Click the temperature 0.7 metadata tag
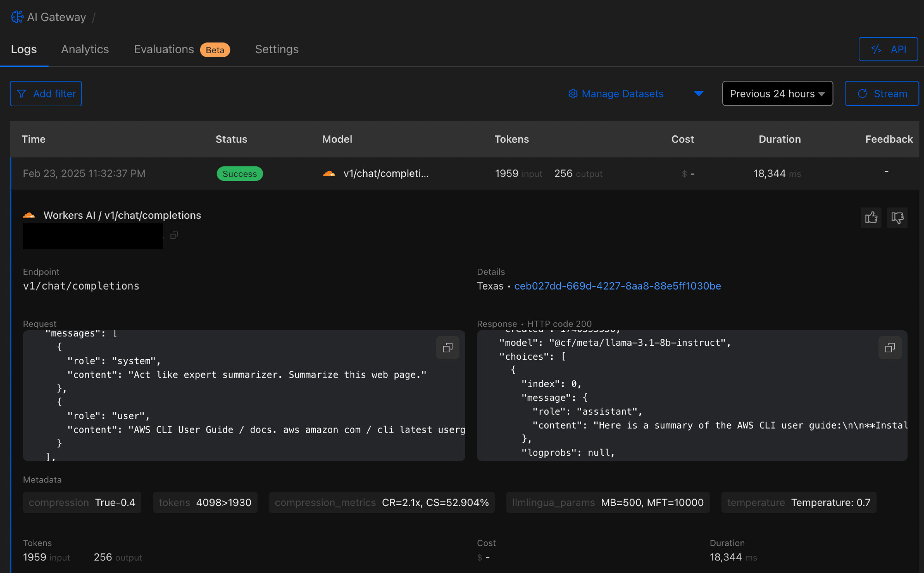Screen dimensions: 924x573 pyautogui.click(x=799, y=503)
